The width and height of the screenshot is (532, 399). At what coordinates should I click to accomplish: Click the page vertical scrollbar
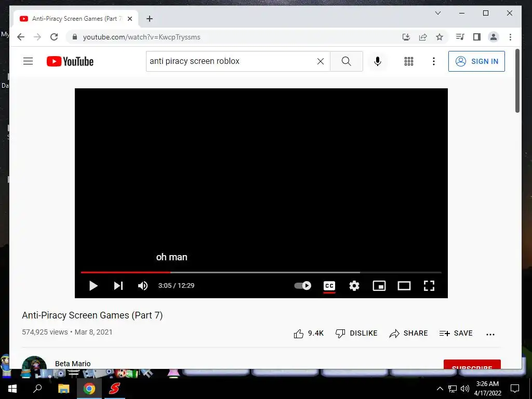(x=517, y=81)
